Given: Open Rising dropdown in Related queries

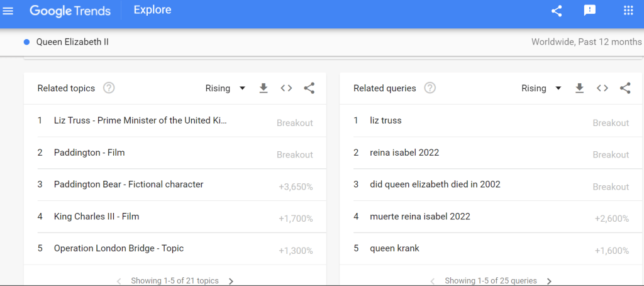Looking at the screenshot, I should pyautogui.click(x=541, y=88).
